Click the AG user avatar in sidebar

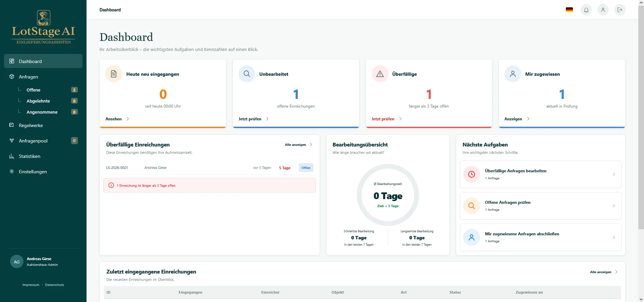(17, 262)
